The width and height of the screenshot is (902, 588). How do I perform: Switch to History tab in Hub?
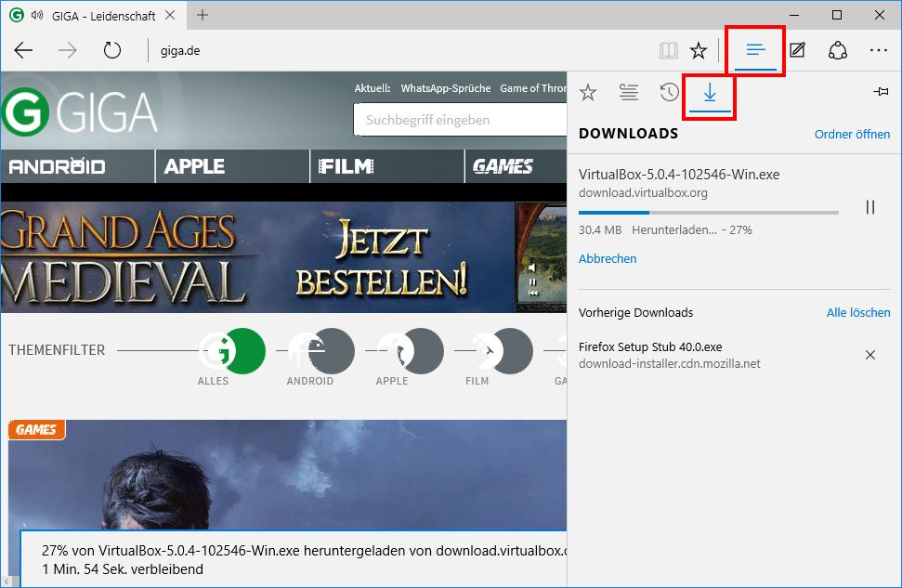669,92
